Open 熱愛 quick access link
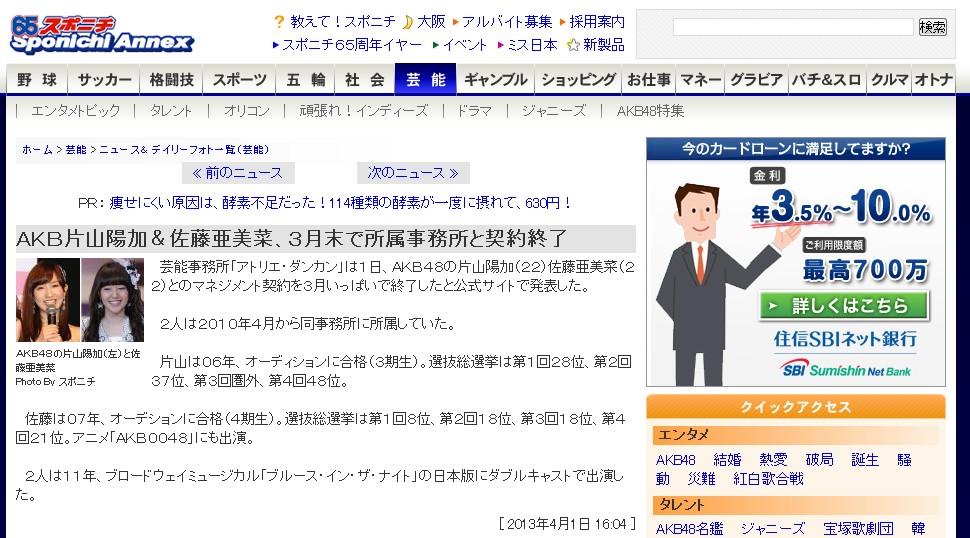The image size is (970, 538). [x=773, y=460]
